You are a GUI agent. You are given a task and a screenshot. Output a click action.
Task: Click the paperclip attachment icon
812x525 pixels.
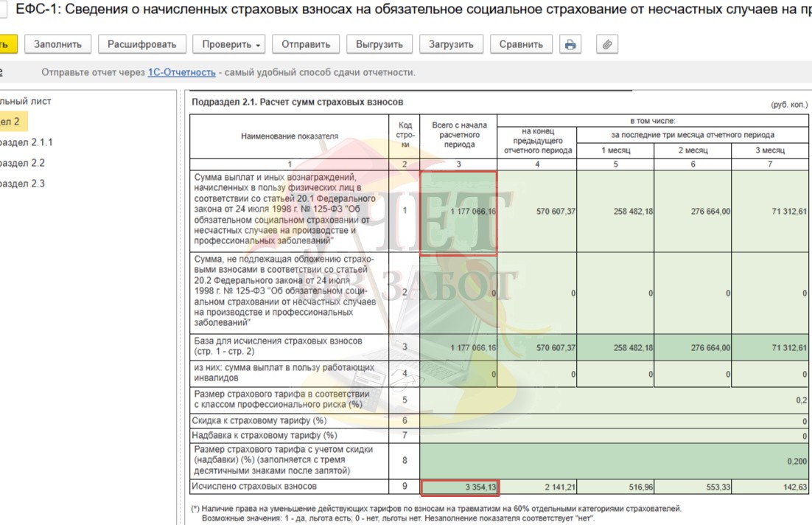[607, 44]
